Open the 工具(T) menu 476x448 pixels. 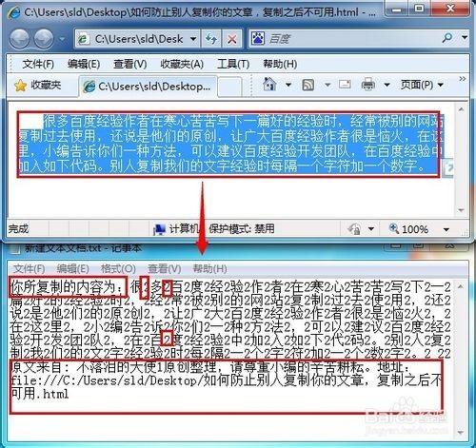233,64
